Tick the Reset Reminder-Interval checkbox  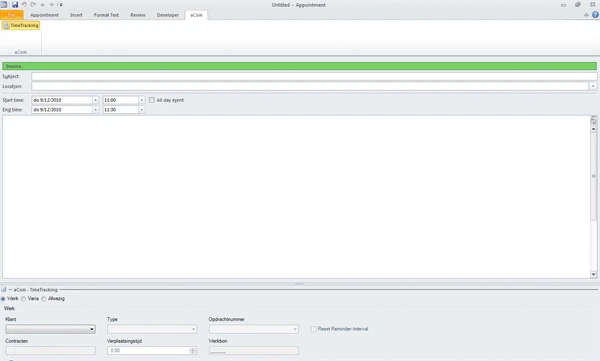tap(313, 329)
